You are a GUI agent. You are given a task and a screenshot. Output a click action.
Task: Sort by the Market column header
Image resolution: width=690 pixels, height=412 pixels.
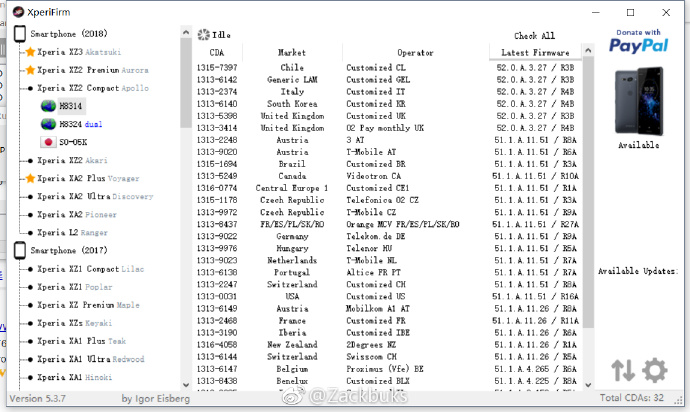[x=292, y=52]
